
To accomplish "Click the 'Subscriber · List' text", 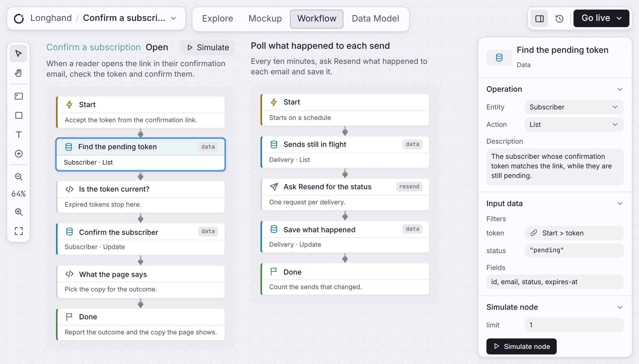I will point(88,162).
